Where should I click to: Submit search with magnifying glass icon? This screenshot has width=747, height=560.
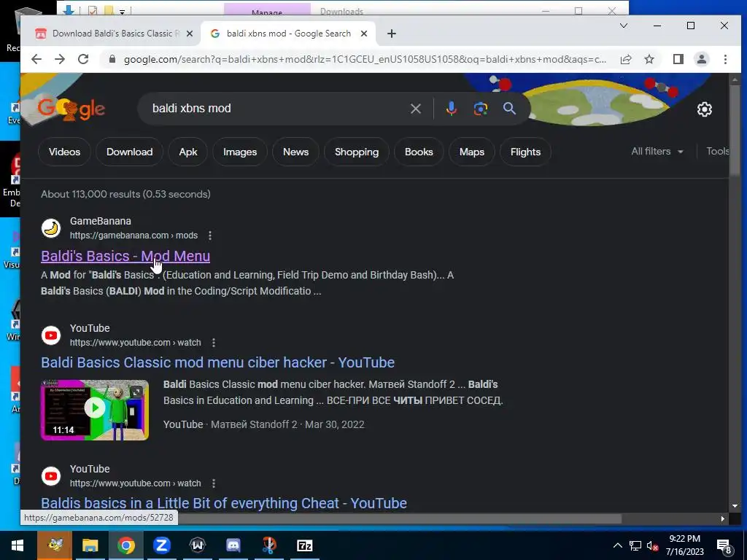(x=509, y=109)
